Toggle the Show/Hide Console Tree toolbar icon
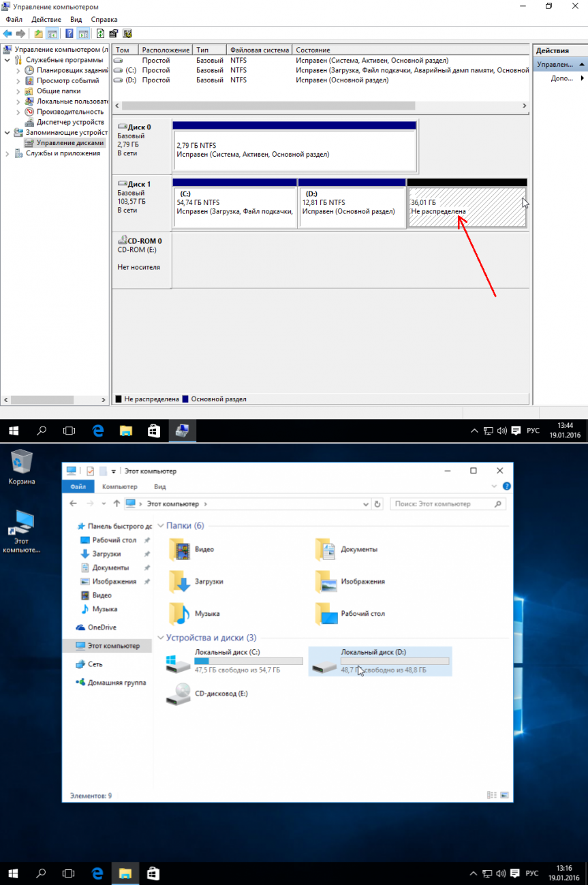This screenshot has width=588, height=885. (51, 33)
